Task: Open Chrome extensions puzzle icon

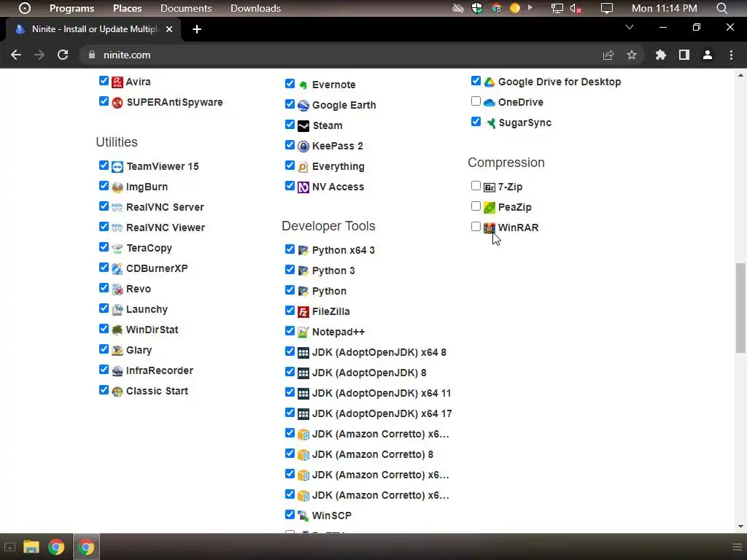Action: coord(660,55)
